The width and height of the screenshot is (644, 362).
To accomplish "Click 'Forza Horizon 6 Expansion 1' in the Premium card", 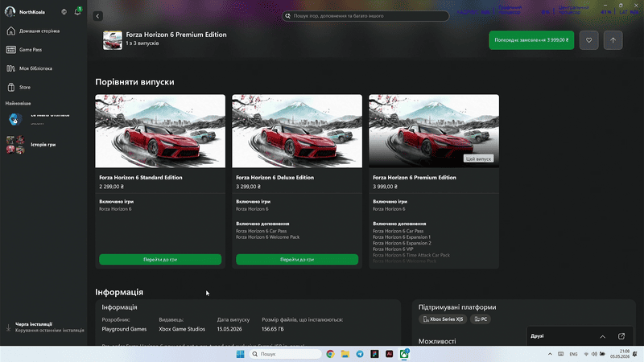I will tap(402, 237).
